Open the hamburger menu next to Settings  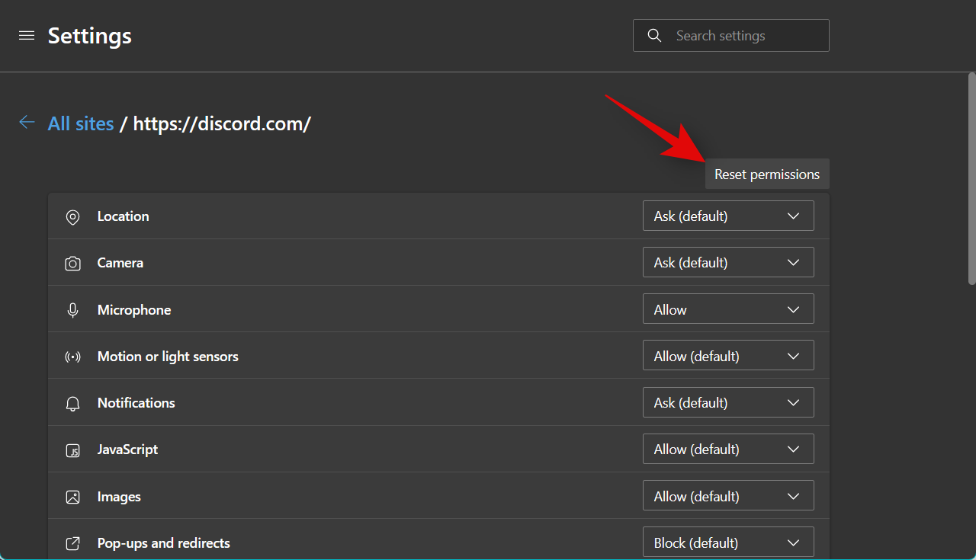(27, 36)
